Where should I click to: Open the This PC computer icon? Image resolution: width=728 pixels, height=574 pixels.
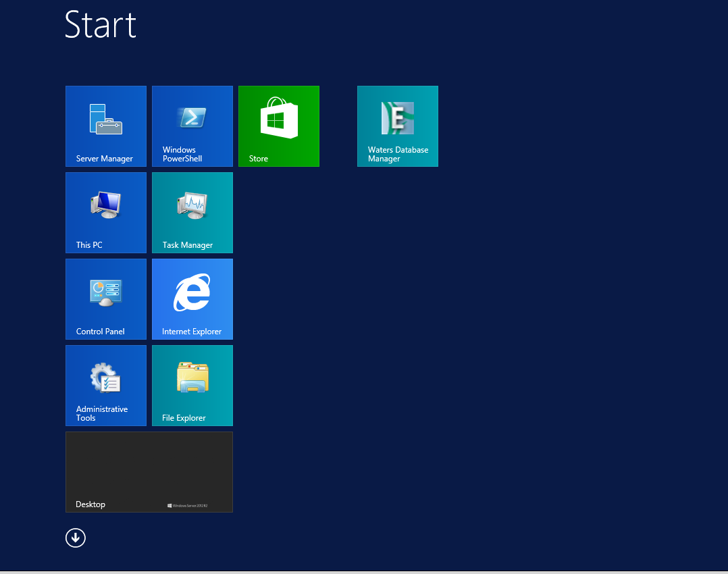105,205
